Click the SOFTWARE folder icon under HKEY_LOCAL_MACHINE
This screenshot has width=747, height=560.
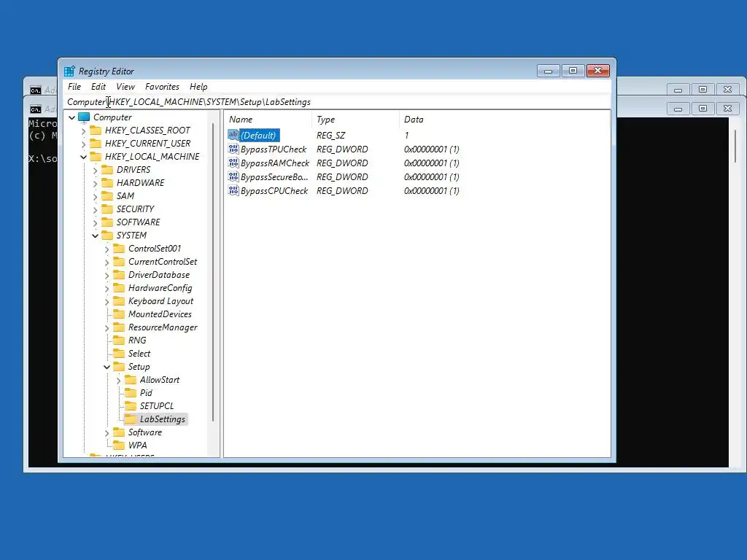[108, 222]
